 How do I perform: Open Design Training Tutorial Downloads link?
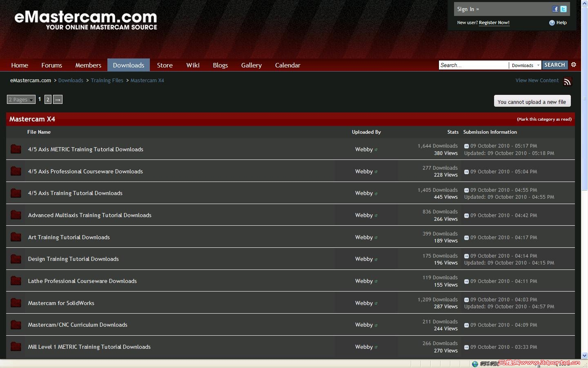coord(73,259)
